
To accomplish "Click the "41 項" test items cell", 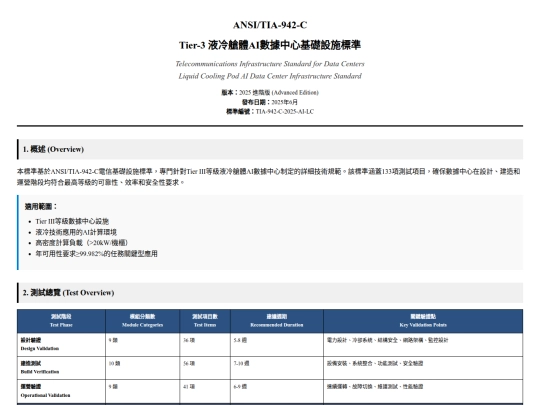I will pyautogui.click(x=205, y=391).
